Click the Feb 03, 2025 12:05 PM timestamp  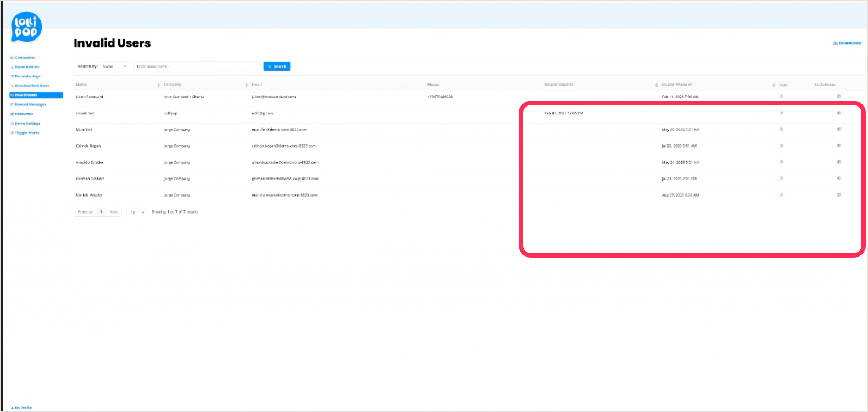coord(564,113)
